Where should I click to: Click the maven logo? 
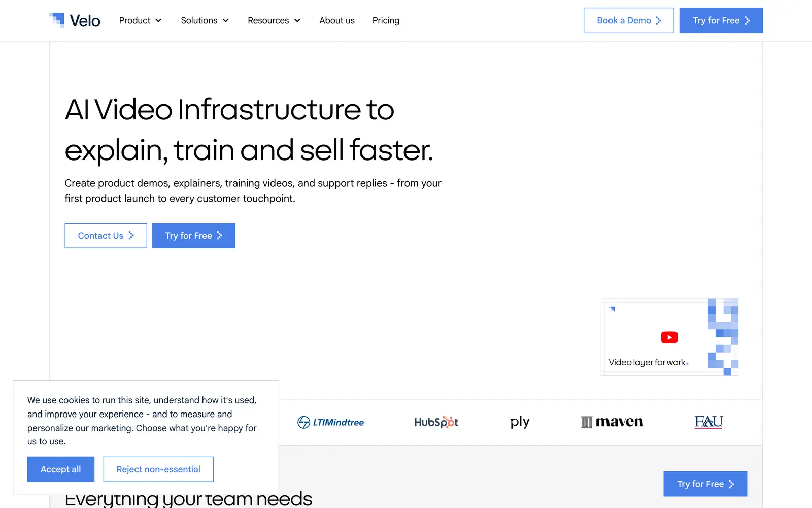coord(612,422)
